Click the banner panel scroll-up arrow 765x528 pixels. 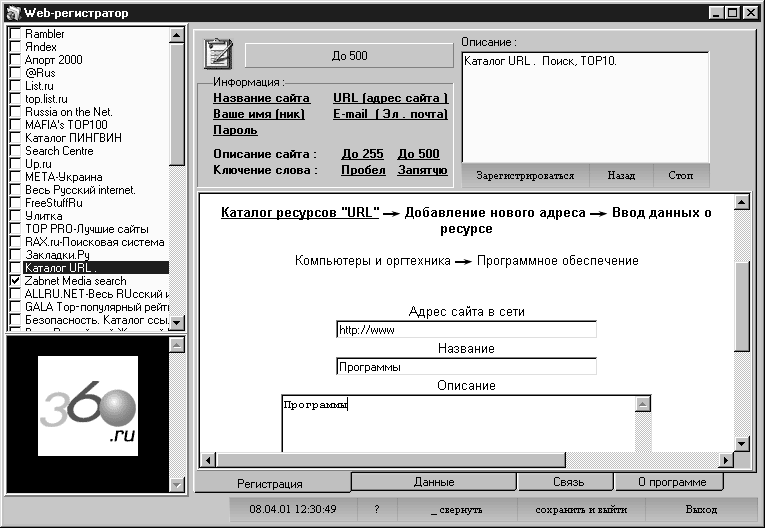[177, 345]
